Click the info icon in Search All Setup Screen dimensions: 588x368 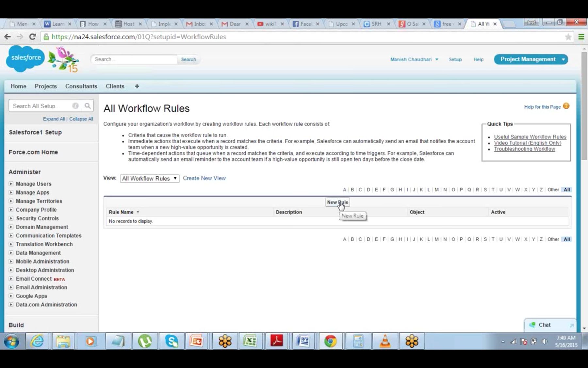click(x=75, y=106)
